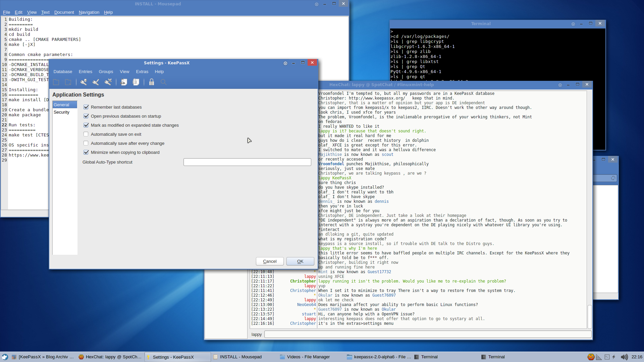Click the Delete entry key icon
This screenshot has height=362, width=644.
pos(108,82)
